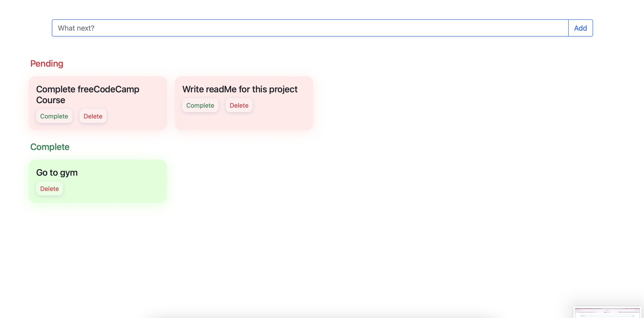Click the 'What next?' text input

tap(310, 28)
